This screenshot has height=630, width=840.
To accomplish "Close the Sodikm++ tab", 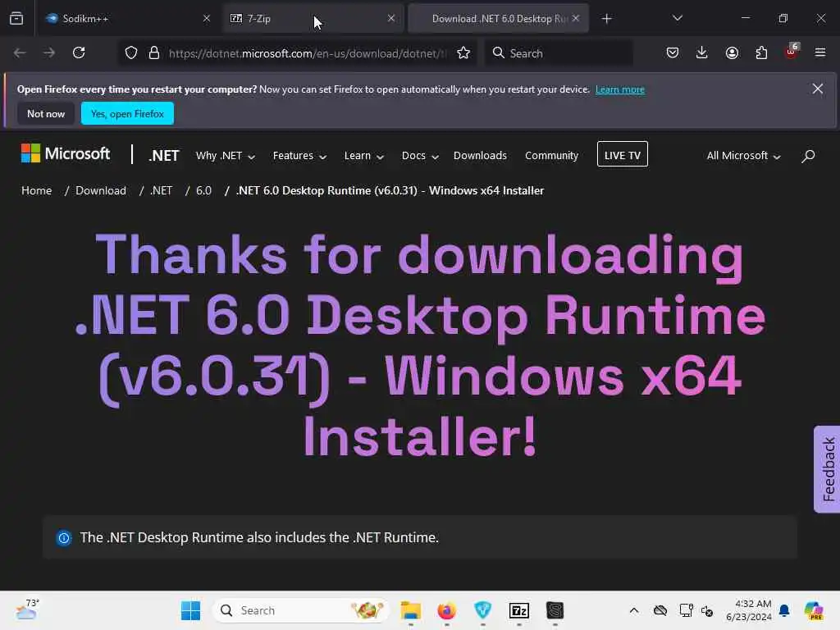I will click(207, 19).
